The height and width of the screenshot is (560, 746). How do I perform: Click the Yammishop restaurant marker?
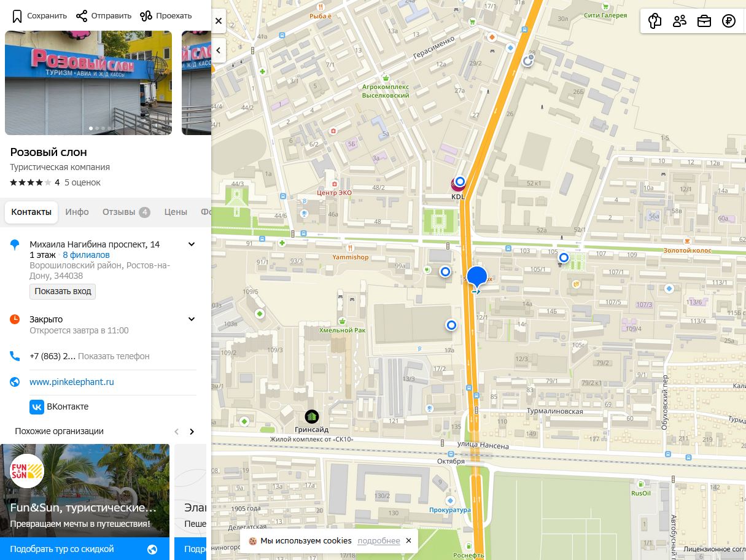[349, 248]
